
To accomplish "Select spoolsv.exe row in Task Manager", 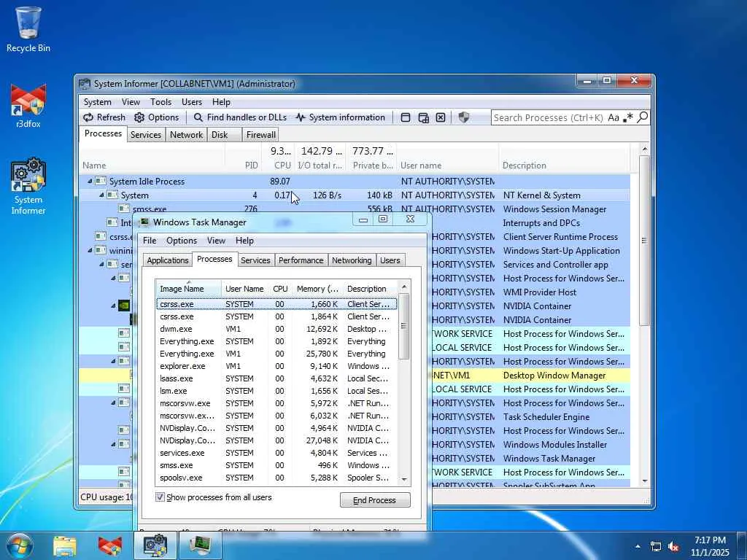I will tap(276, 478).
